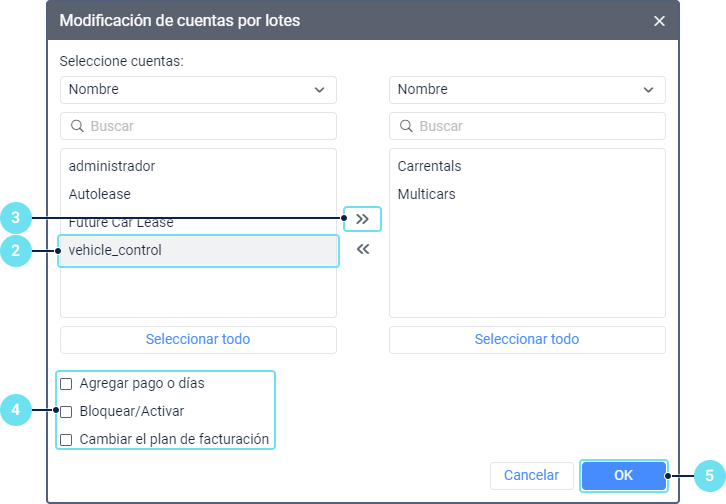Choose the vehicle_control account
The height and width of the screenshot is (504, 726).
(115, 250)
